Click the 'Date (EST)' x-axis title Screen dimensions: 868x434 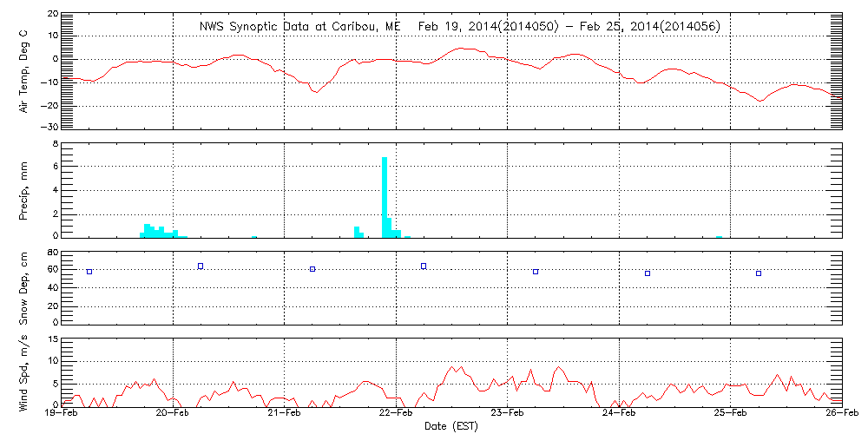(451, 426)
